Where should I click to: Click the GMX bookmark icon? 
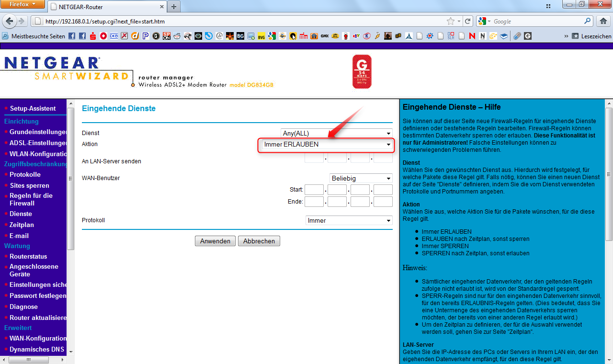[x=324, y=36]
